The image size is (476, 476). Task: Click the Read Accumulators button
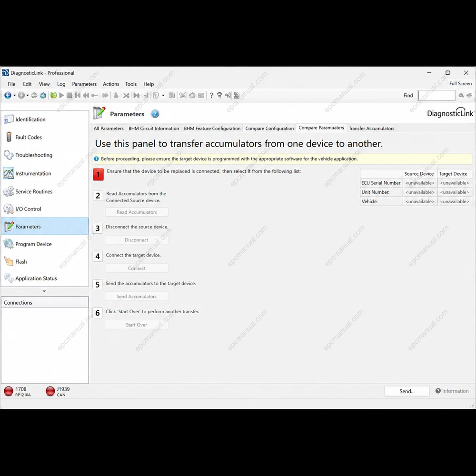click(137, 212)
